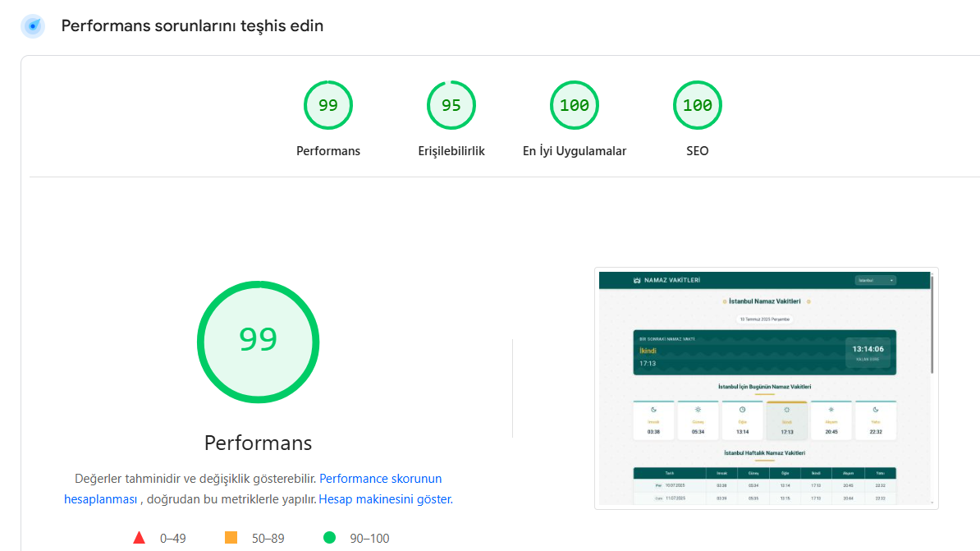
Task: Click the 13:14:06 countdown timer box
Action: [868, 353]
